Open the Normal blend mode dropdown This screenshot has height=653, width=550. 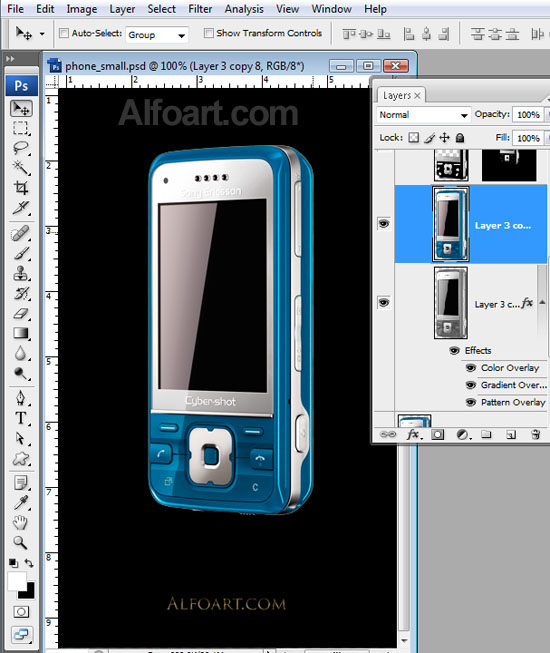423,115
